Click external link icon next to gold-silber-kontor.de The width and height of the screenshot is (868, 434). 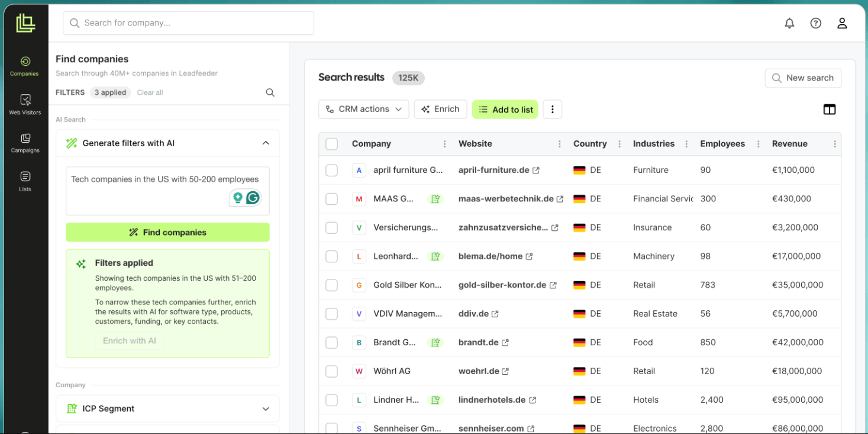click(553, 285)
